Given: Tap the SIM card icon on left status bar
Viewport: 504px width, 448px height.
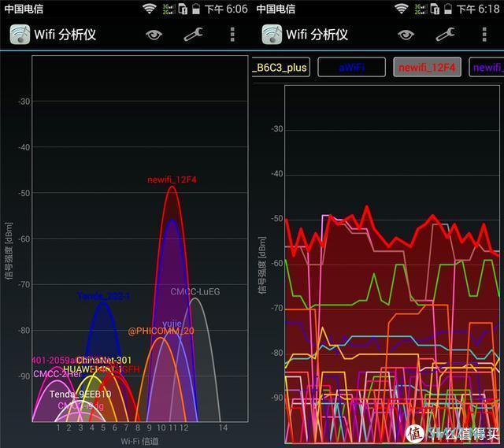Looking at the screenshot, I should (183, 9).
